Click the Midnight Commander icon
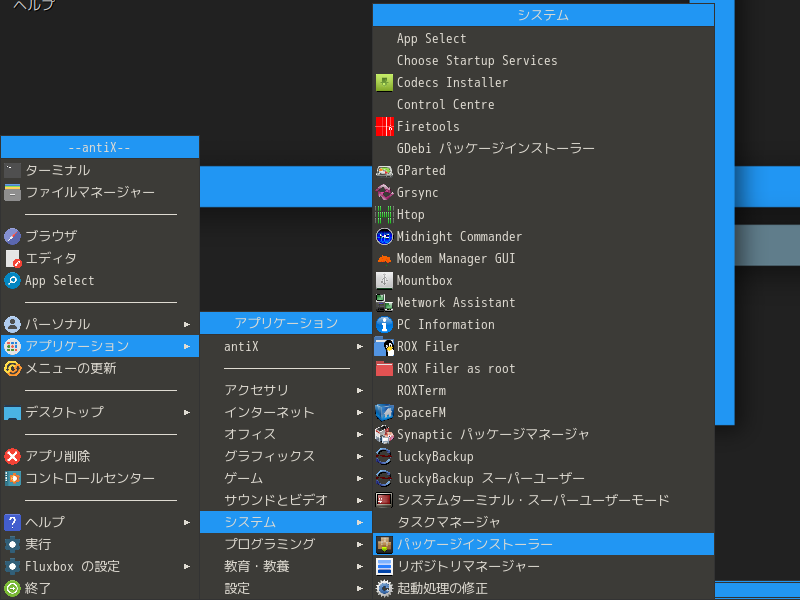Screen dimensions: 800x600 pos(384,236)
